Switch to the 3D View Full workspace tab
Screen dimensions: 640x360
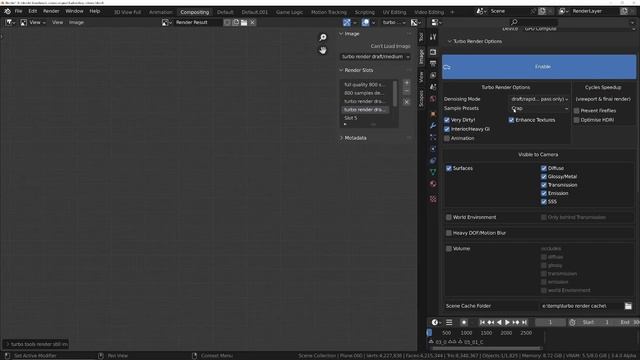[x=127, y=12]
